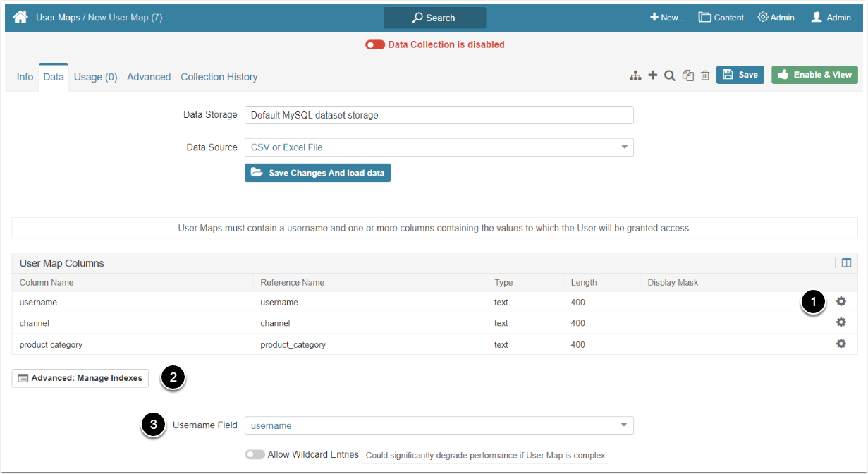Viewport: 868px width, 474px height.
Task: Enable Allow Wildcard Entries toggle
Action: (255, 455)
